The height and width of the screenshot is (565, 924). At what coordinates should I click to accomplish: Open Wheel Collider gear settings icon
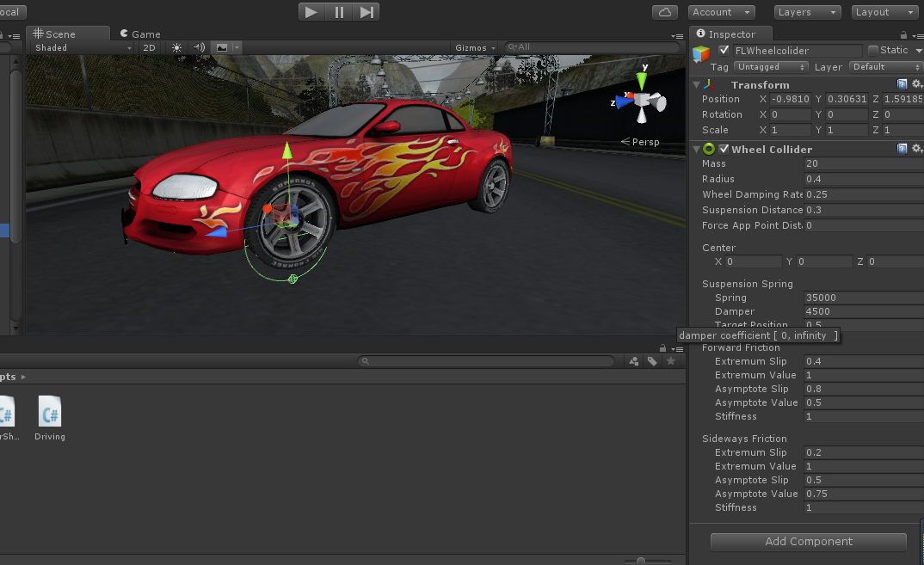[x=917, y=149]
